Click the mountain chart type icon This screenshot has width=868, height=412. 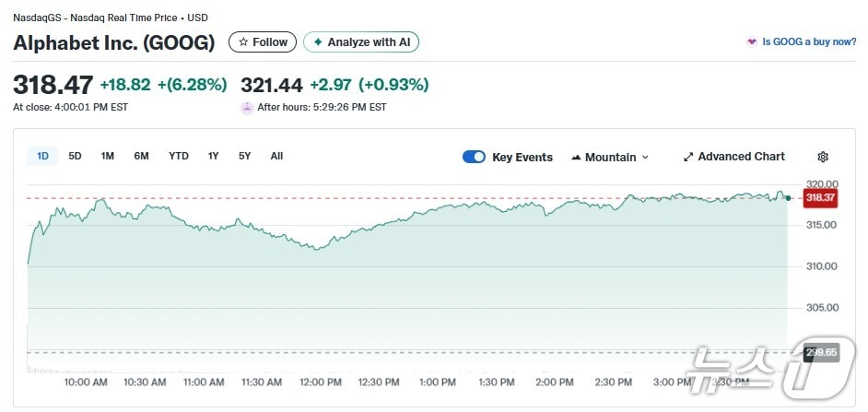[577, 158]
